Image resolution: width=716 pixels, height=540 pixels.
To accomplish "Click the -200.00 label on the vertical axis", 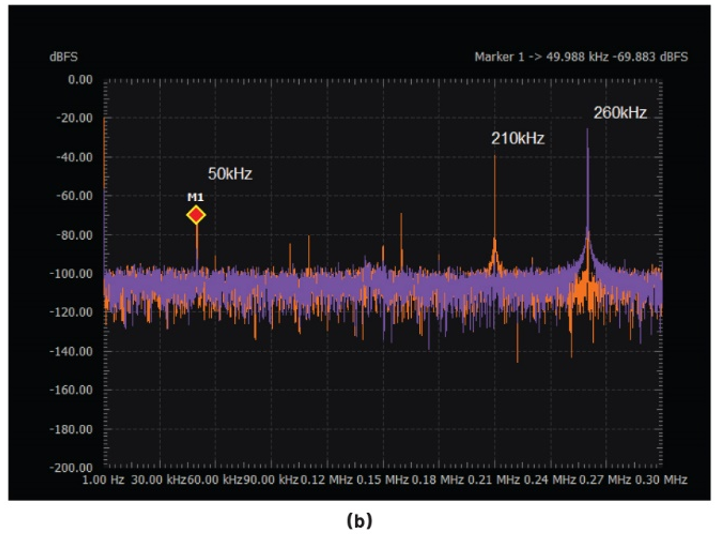I will (x=72, y=467).
